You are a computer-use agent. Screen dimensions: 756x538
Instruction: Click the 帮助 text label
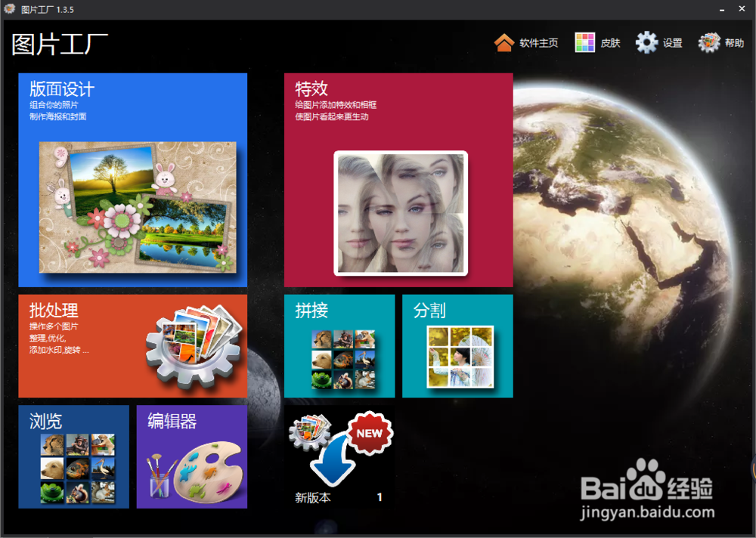click(x=734, y=43)
